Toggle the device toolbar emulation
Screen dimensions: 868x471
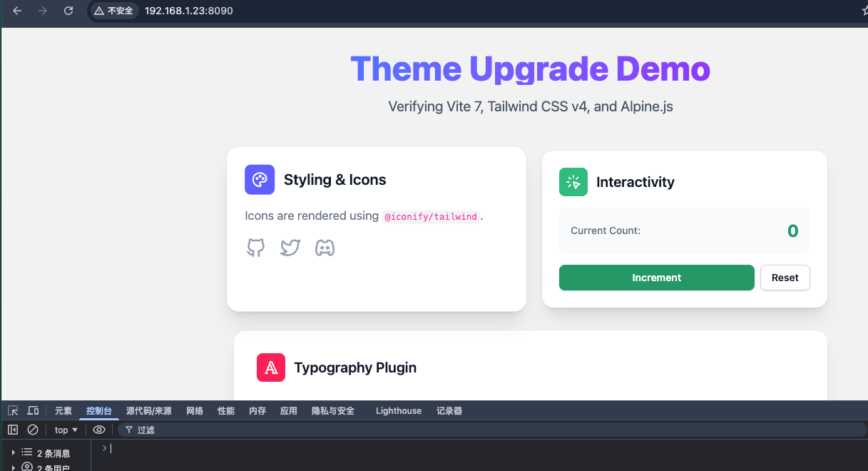33,411
